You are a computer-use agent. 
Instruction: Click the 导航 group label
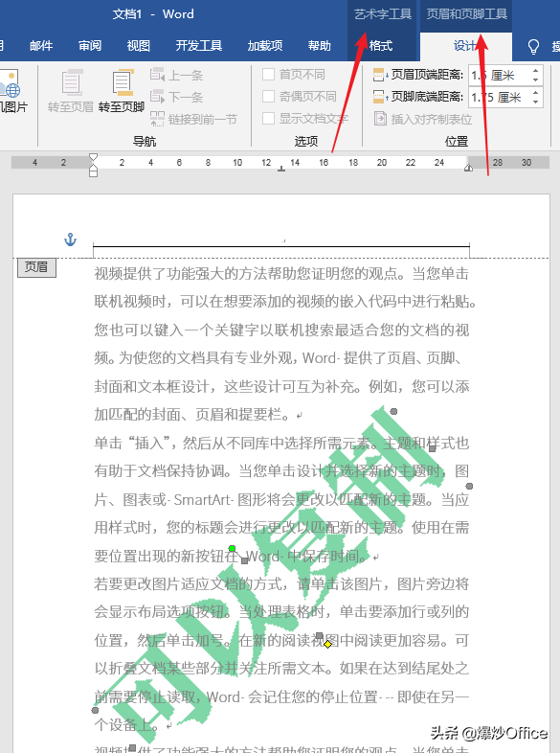145,141
